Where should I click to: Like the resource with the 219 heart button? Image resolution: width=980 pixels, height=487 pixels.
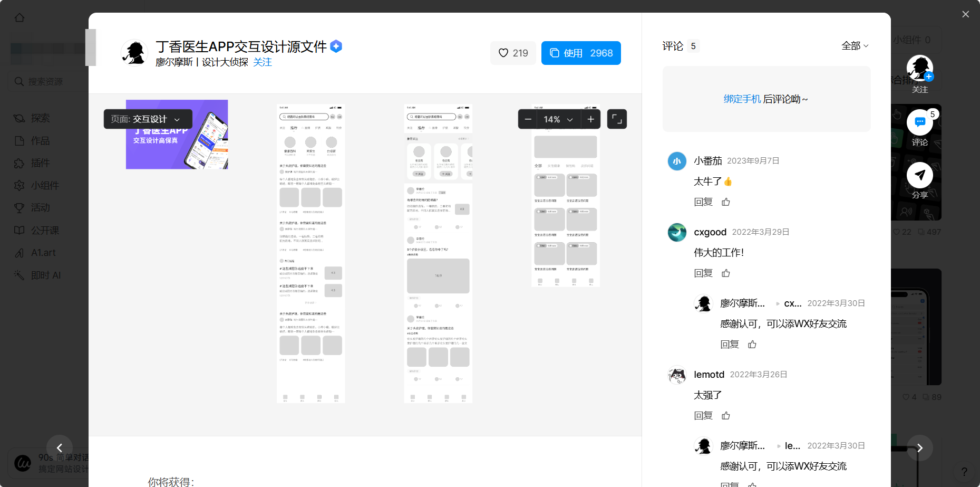click(x=513, y=53)
